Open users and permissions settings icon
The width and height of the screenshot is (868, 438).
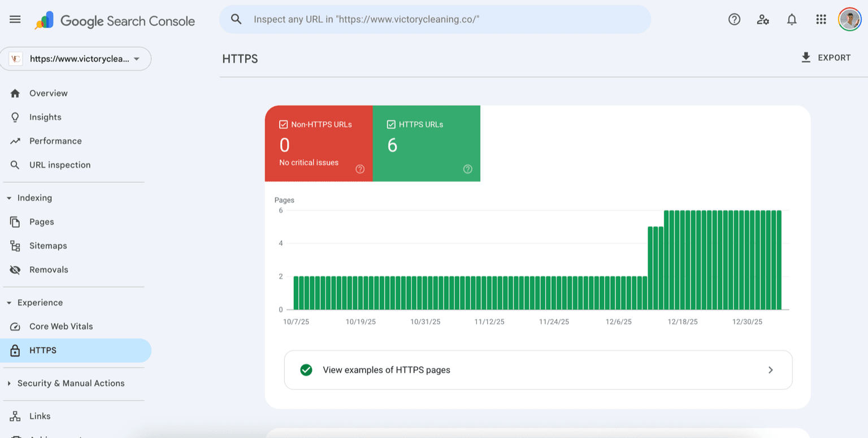click(763, 19)
